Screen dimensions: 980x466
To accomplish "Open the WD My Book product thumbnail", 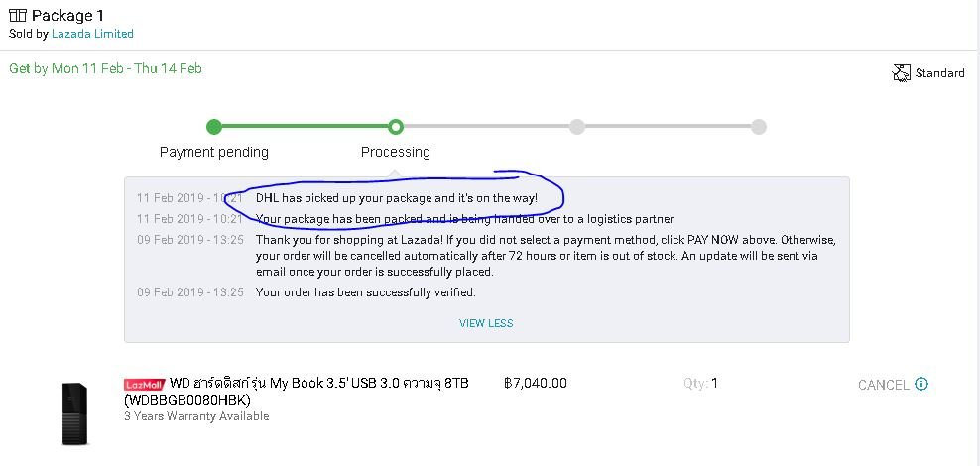I will (75, 413).
